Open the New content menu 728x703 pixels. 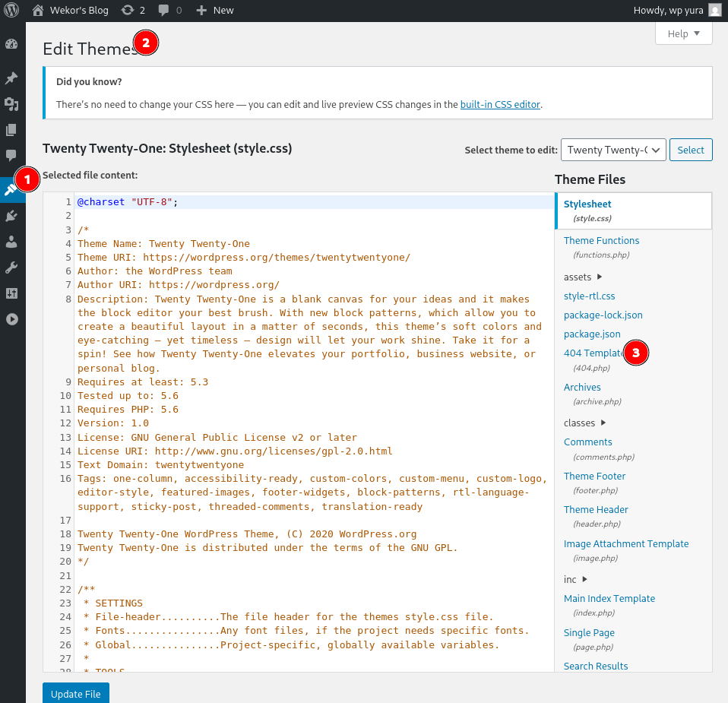[215, 10]
